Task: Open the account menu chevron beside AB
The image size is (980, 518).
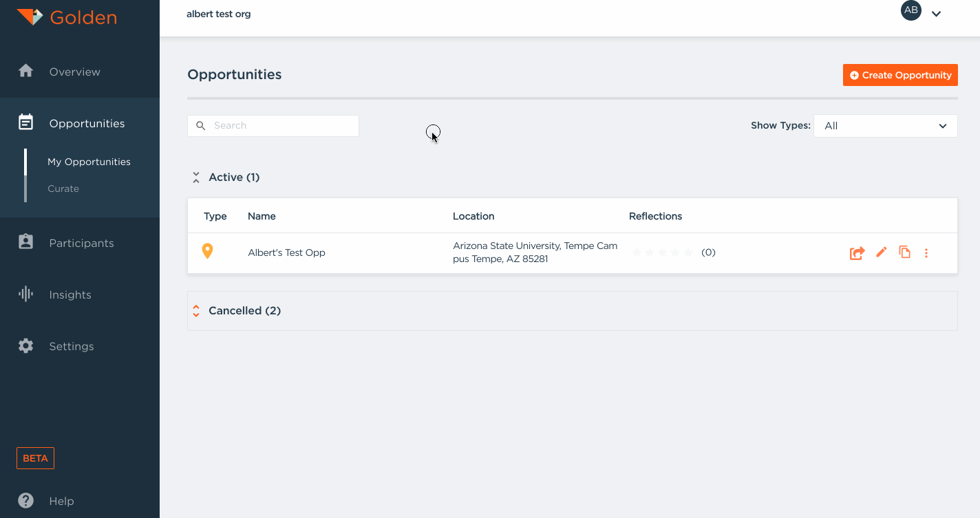Action: [x=936, y=14]
